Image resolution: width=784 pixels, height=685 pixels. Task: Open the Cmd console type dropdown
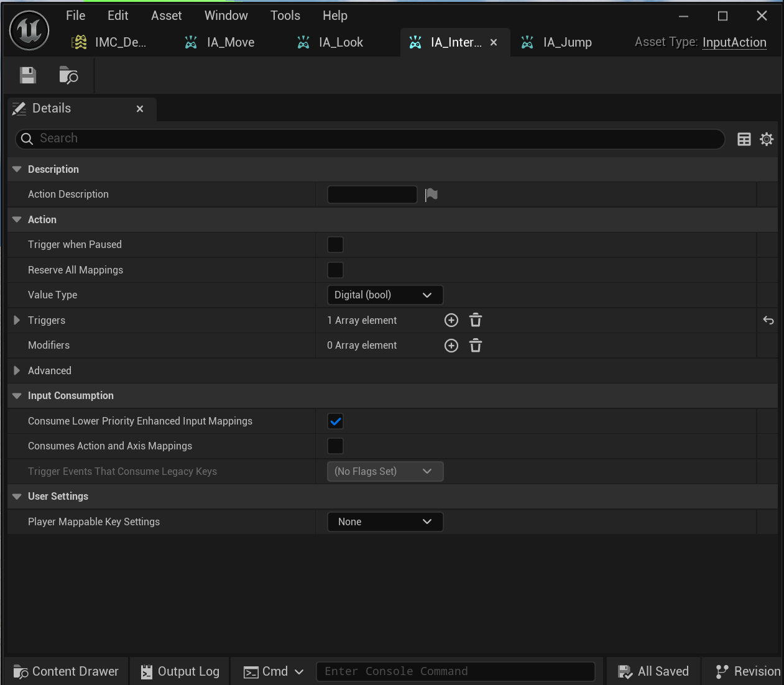click(274, 671)
